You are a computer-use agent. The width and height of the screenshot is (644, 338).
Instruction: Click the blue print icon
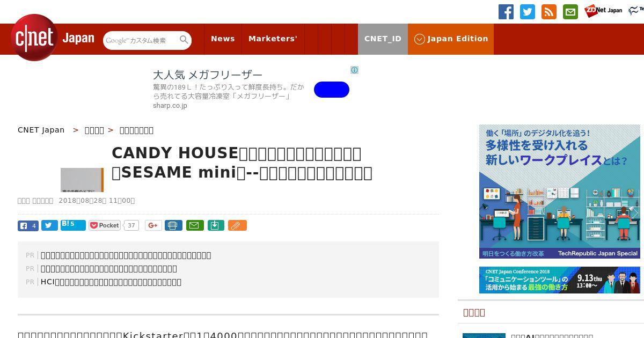pos(173,225)
